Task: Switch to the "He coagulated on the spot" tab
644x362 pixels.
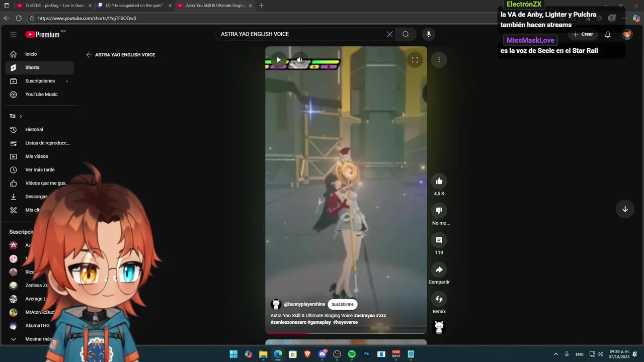Action: [134, 6]
